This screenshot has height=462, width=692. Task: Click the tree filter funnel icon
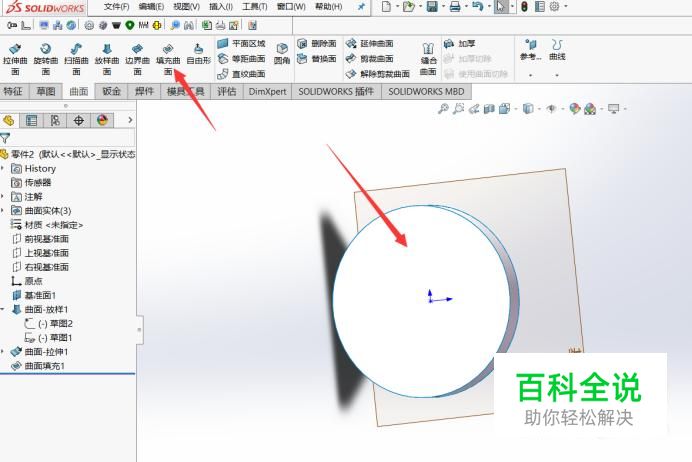point(5,138)
